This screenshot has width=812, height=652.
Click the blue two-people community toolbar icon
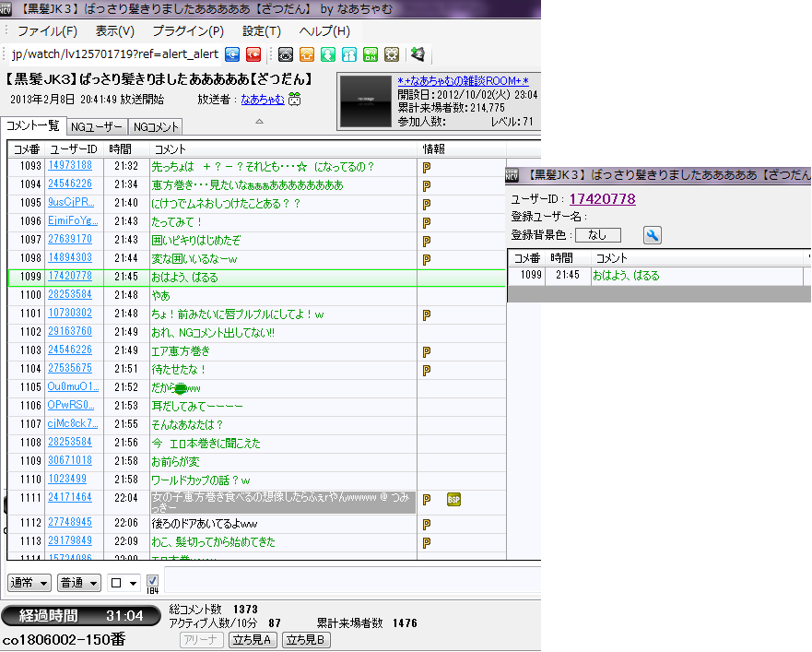pyautogui.click(x=349, y=53)
